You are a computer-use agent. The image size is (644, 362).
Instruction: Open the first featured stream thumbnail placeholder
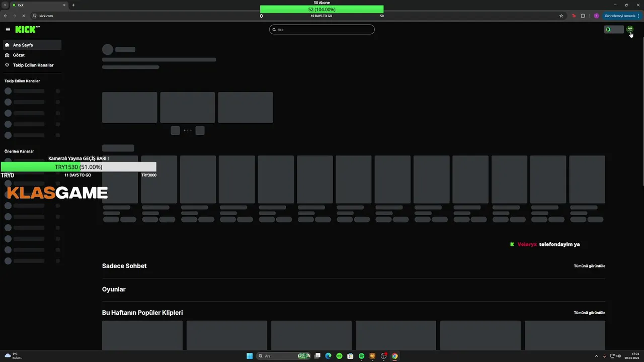pyautogui.click(x=129, y=107)
